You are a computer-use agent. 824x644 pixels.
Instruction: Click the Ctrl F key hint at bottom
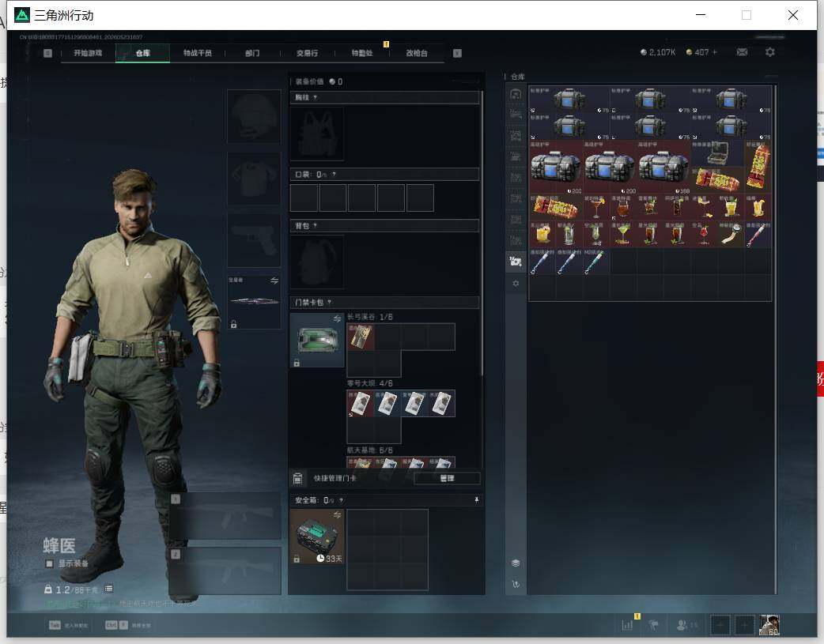116,625
